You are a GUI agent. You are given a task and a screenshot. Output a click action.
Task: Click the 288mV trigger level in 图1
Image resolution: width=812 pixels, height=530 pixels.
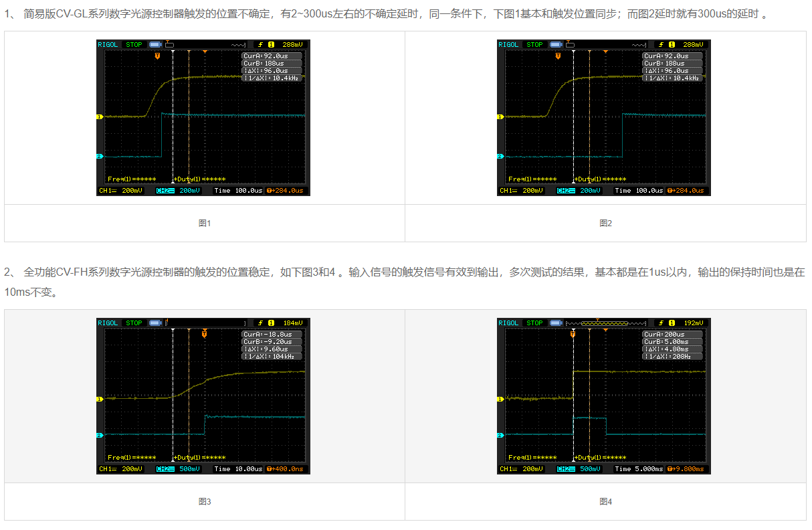(292, 45)
